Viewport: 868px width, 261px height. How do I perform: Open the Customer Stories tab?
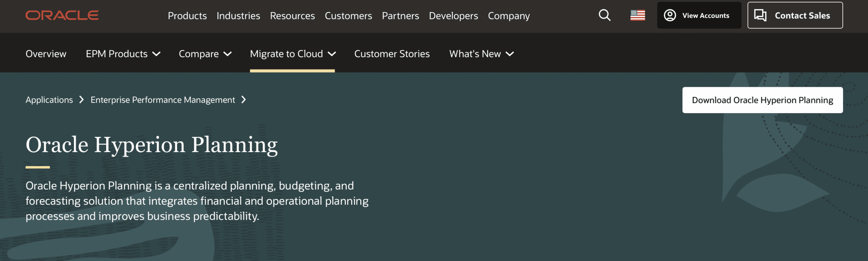[x=392, y=54]
